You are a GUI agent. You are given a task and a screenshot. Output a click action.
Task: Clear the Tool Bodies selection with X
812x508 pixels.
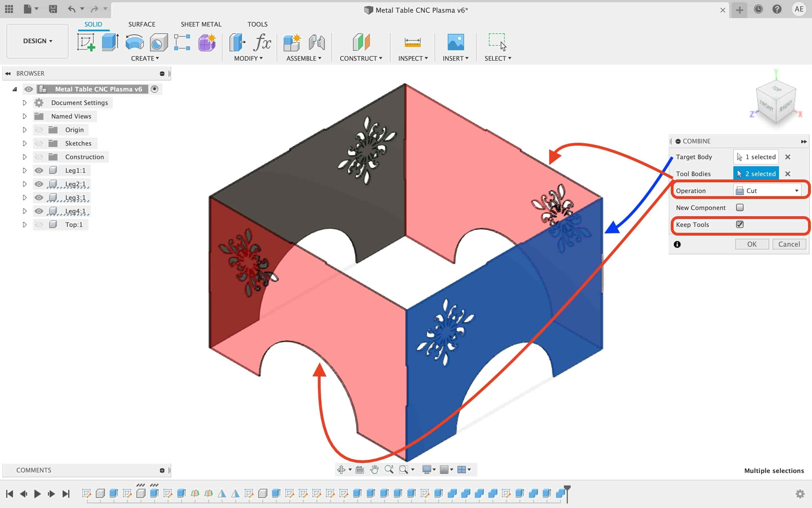click(787, 174)
